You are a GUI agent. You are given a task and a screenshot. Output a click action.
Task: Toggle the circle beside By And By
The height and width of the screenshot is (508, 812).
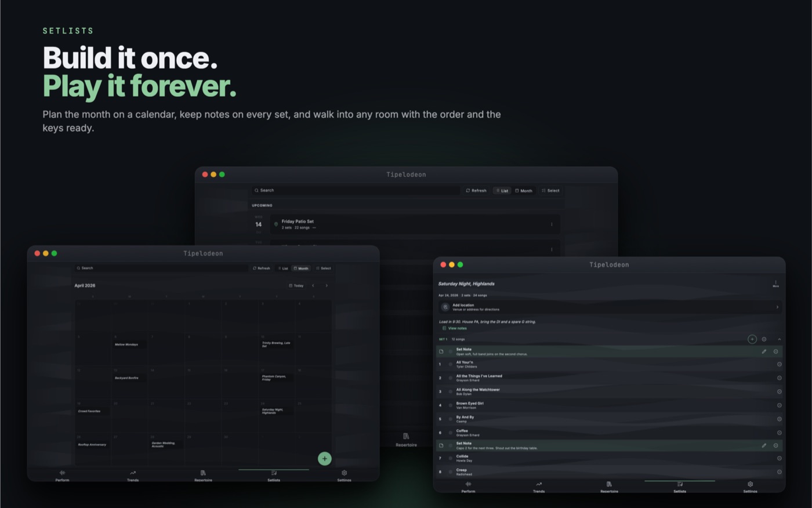click(451, 419)
